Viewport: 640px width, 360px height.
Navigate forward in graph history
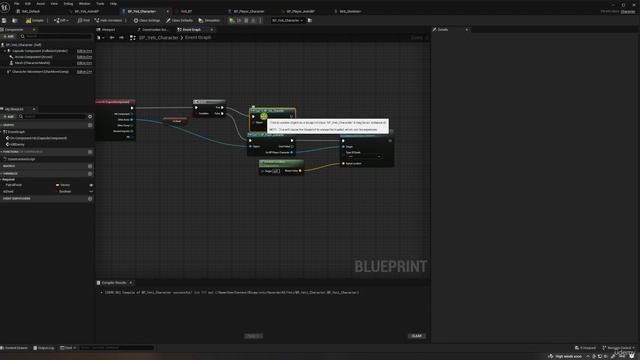(121, 38)
